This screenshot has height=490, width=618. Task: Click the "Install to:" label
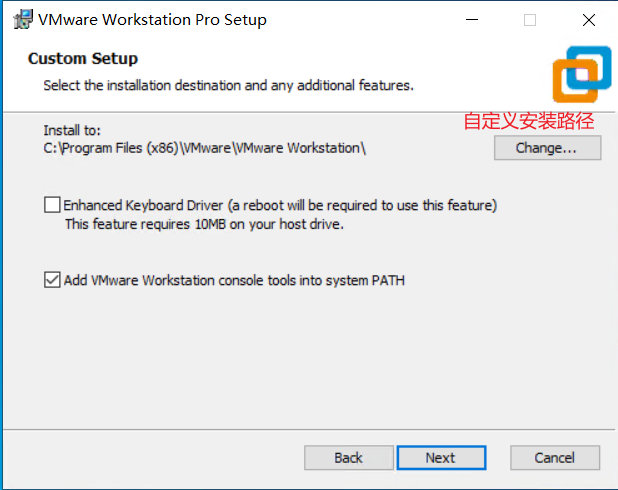click(x=72, y=130)
